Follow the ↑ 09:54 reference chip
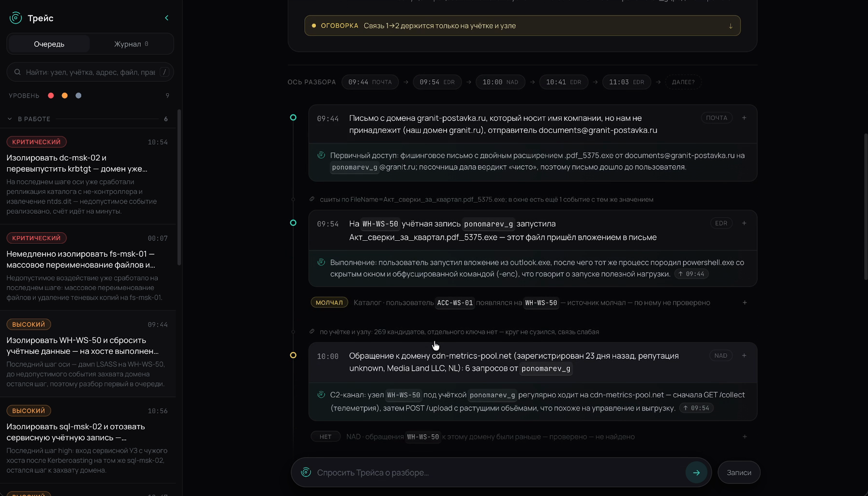This screenshot has width=868, height=496. (x=696, y=408)
